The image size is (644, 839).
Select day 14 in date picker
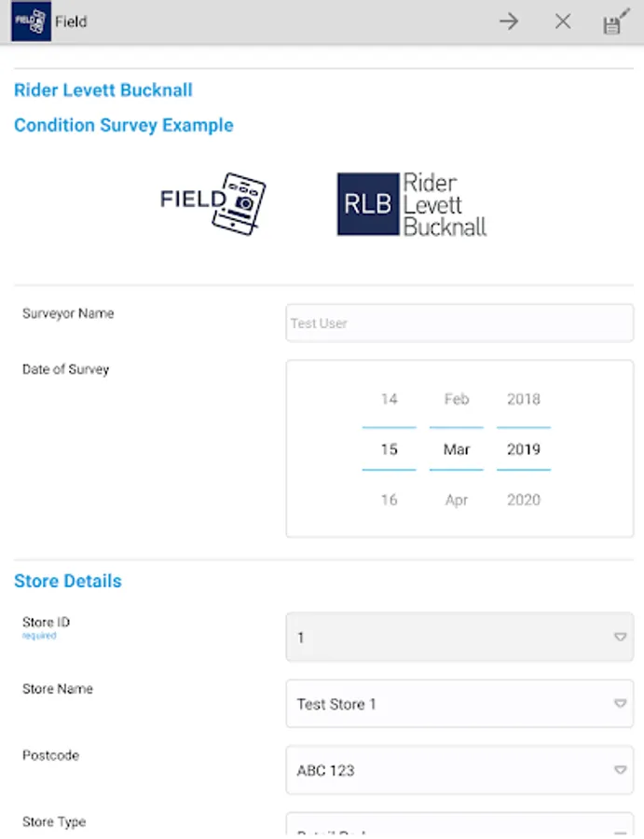[389, 399]
